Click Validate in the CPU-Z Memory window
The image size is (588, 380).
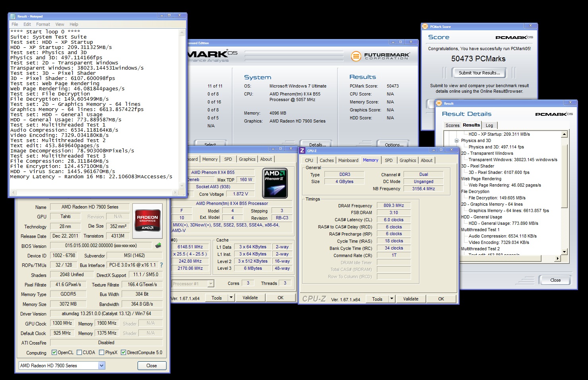point(411,299)
